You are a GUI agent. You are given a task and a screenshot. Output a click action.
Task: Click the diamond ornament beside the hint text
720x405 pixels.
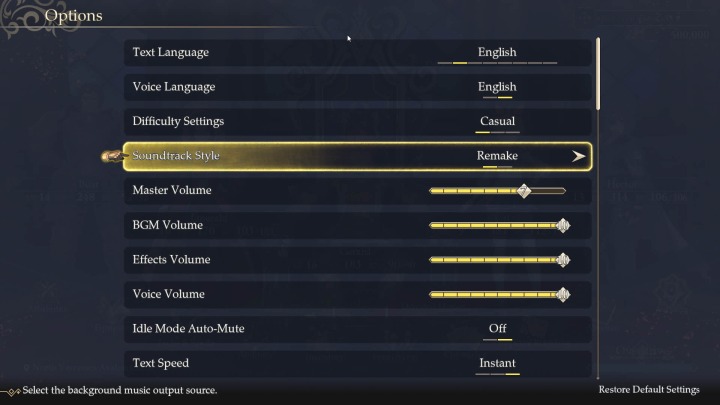[11, 390]
